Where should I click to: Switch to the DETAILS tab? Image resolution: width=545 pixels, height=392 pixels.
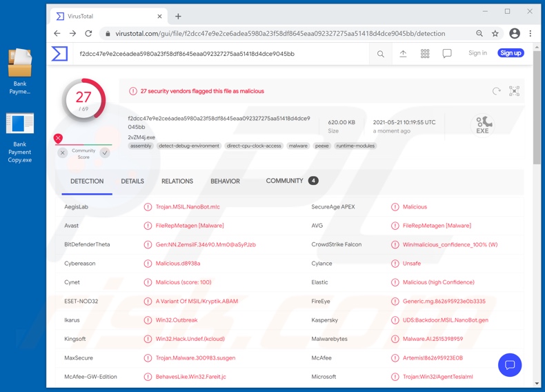(x=132, y=182)
